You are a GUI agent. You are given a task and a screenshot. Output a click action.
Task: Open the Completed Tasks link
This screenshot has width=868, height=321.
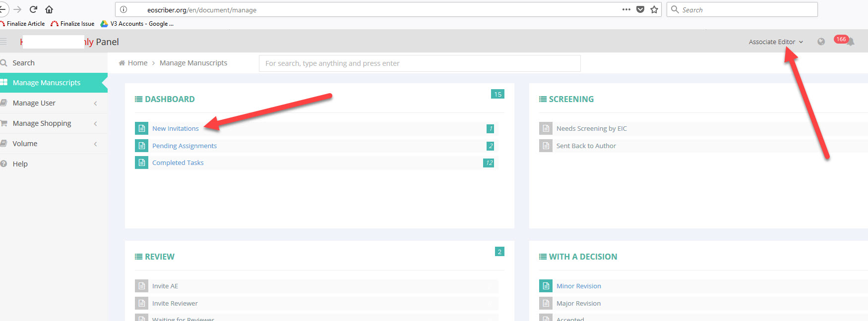click(x=178, y=162)
